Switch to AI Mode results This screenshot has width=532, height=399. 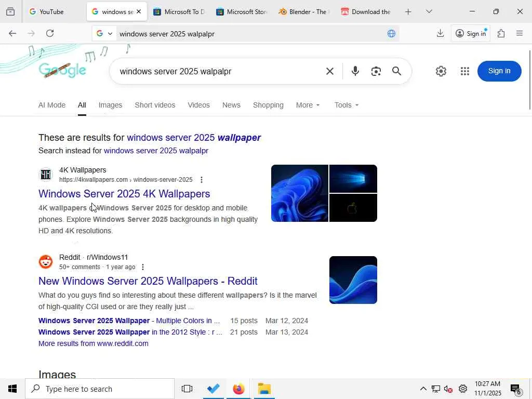[x=52, y=105]
